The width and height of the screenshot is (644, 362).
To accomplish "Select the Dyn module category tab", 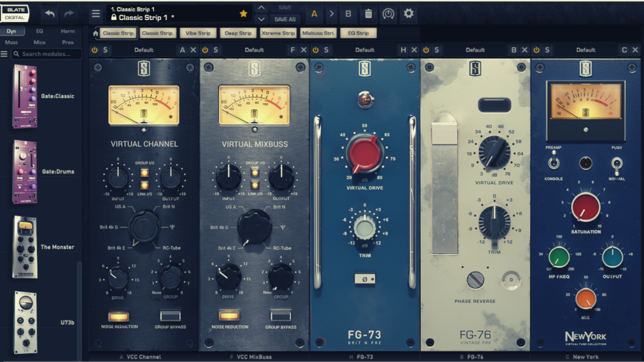I will pyautogui.click(x=11, y=31).
